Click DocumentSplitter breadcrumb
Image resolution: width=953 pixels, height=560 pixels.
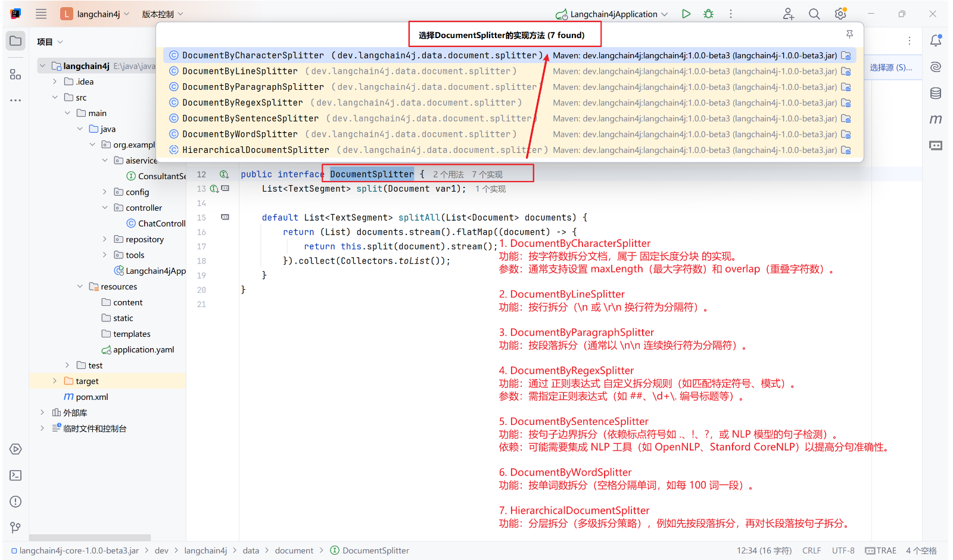pyautogui.click(x=370, y=550)
